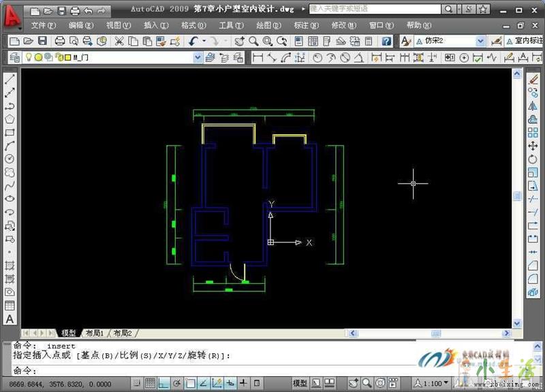Click the Erase tool in modify toolbar
The height and width of the screenshot is (392, 545).
(x=533, y=80)
